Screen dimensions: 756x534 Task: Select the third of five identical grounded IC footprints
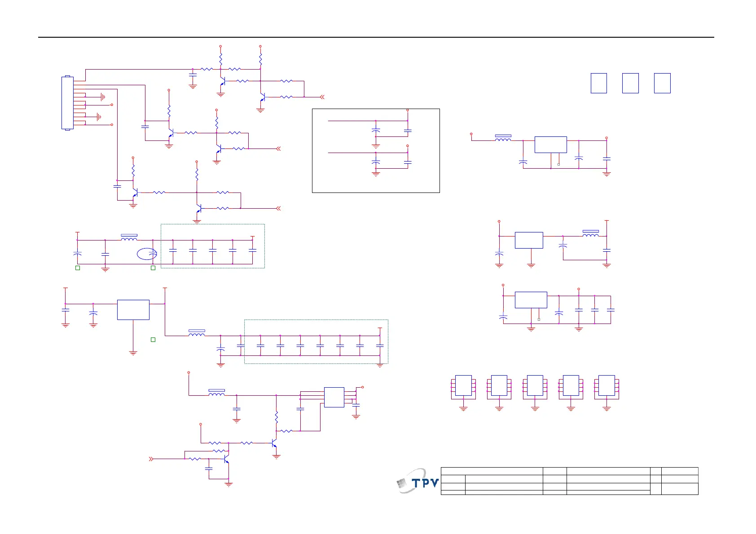(535, 385)
